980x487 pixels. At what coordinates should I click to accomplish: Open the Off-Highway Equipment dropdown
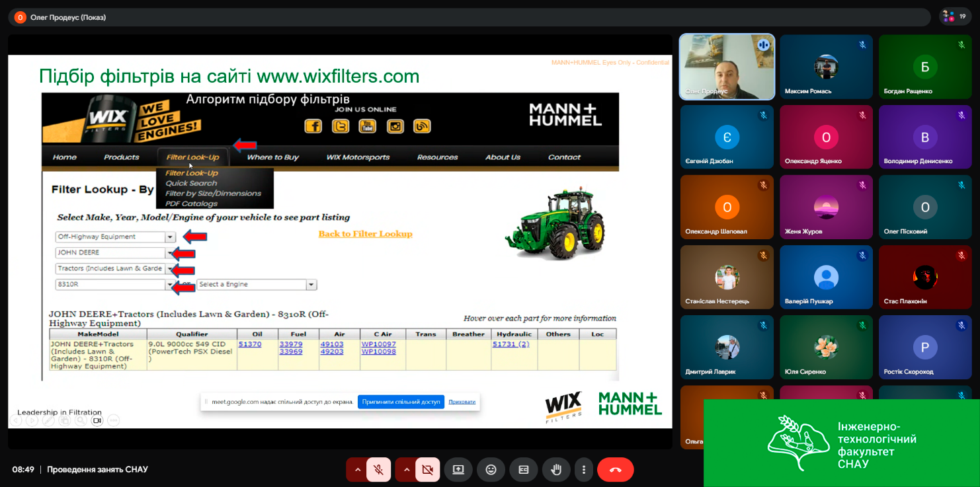point(170,237)
